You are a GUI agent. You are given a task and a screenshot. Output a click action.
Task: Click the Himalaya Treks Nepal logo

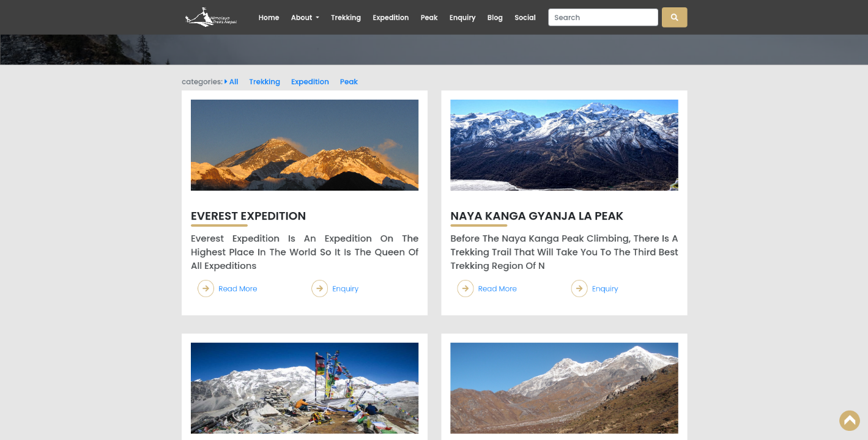(211, 17)
